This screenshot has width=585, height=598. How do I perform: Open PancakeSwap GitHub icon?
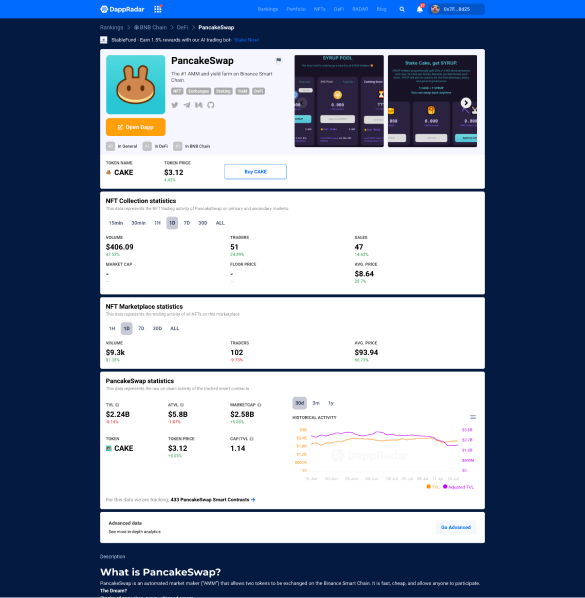pyautogui.click(x=211, y=105)
